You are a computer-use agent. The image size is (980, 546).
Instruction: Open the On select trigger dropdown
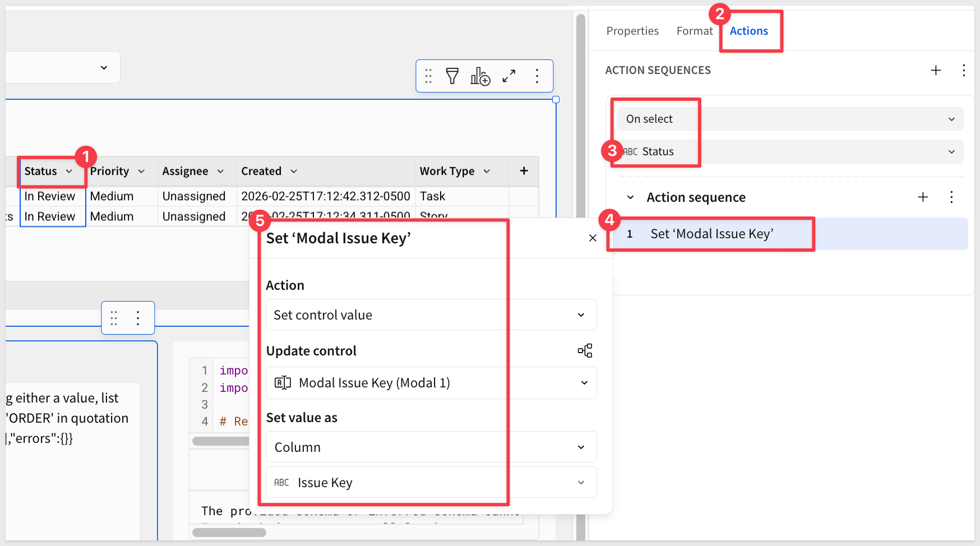click(790, 119)
